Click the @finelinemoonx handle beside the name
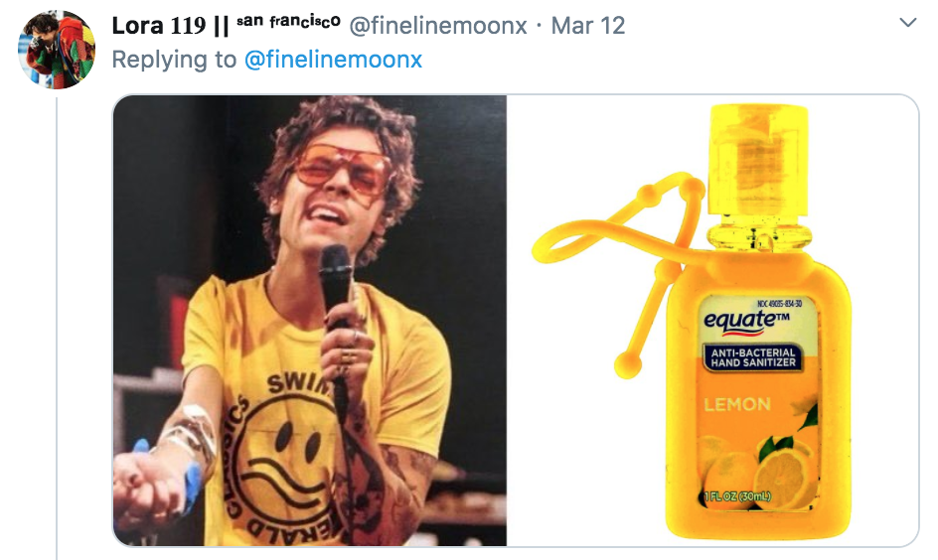The height and width of the screenshot is (560, 938). [438, 25]
